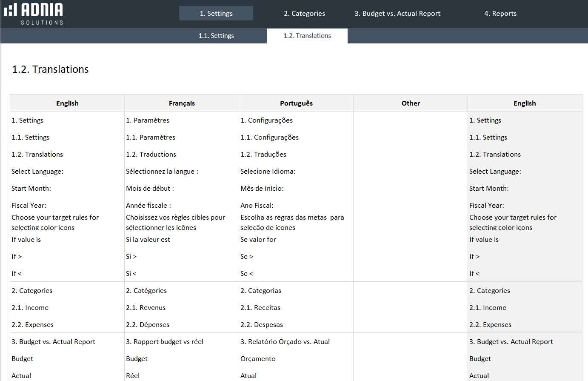
Task: Select the 1.2. Translations sub-tab
Action: coord(307,36)
